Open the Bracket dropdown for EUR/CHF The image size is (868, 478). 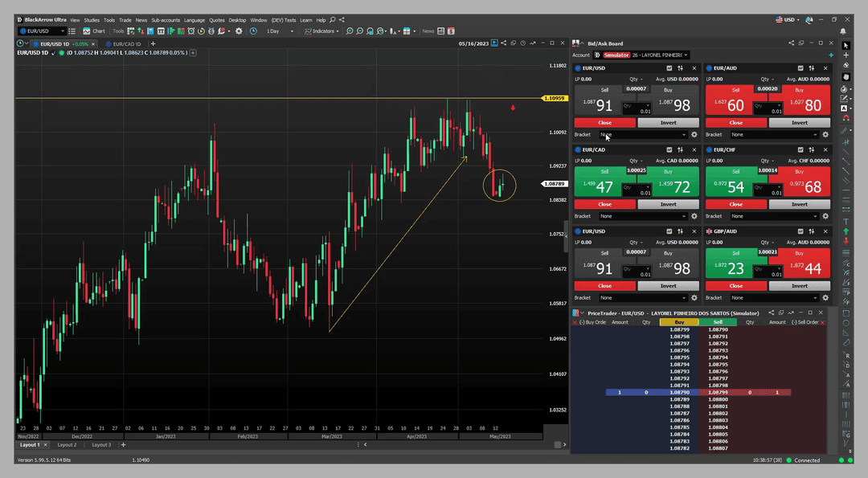tap(776, 216)
